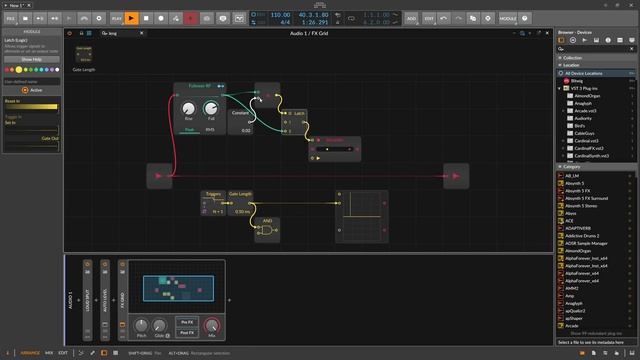The image size is (640, 360).
Task: Click the Constant value 0.00
Action: click(x=246, y=131)
